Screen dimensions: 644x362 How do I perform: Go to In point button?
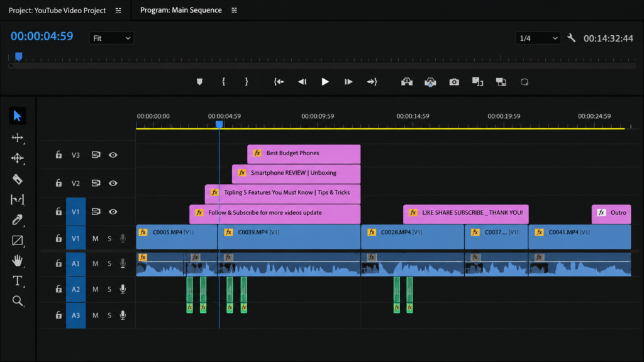click(x=279, y=82)
